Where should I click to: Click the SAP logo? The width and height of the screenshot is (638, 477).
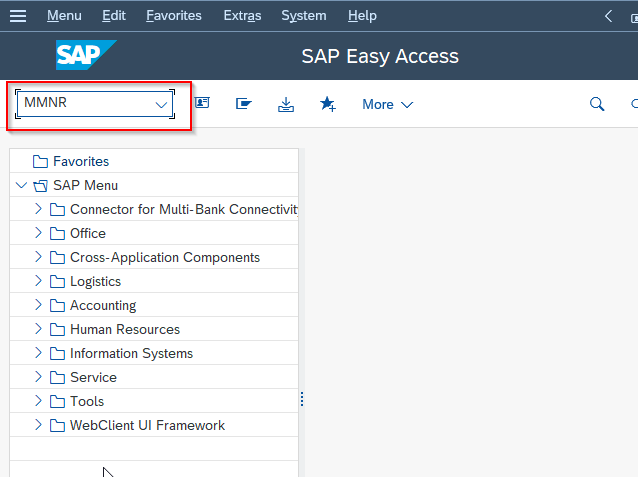coord(86,55)
